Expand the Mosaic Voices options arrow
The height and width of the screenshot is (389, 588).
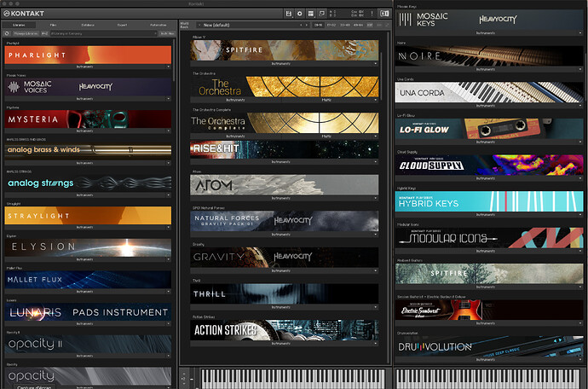point(169,99)
